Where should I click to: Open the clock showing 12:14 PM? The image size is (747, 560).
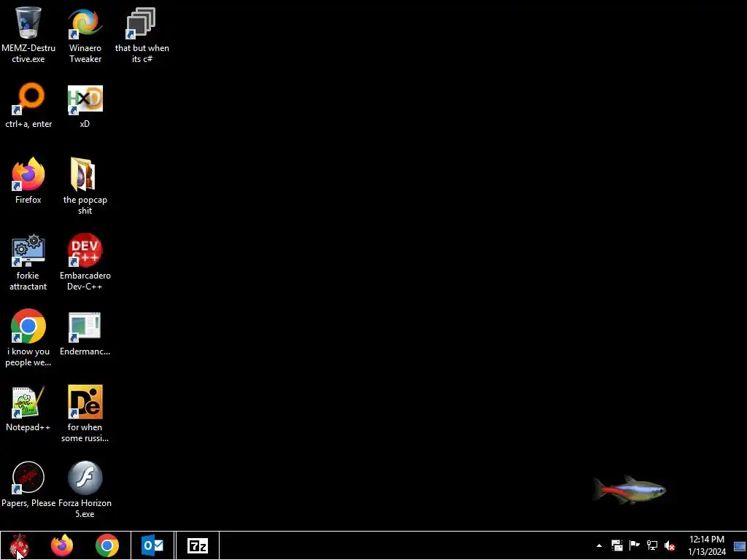[x=707, y=545]
